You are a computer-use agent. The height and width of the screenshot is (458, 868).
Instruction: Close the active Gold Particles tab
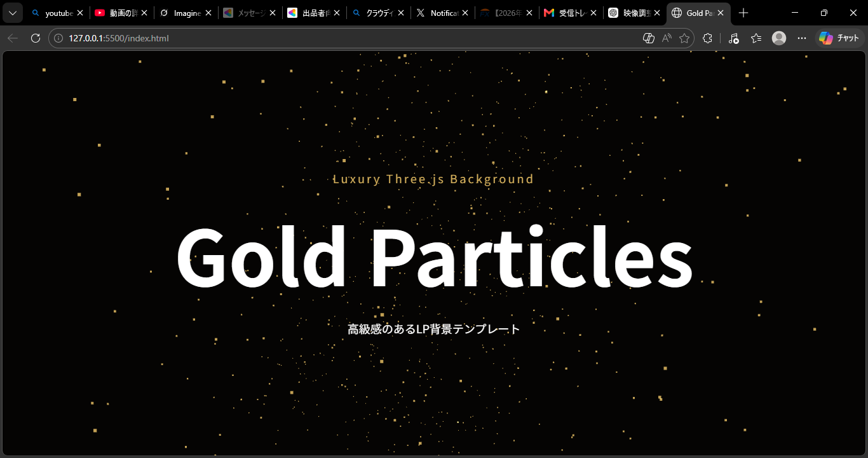(721, 13)
